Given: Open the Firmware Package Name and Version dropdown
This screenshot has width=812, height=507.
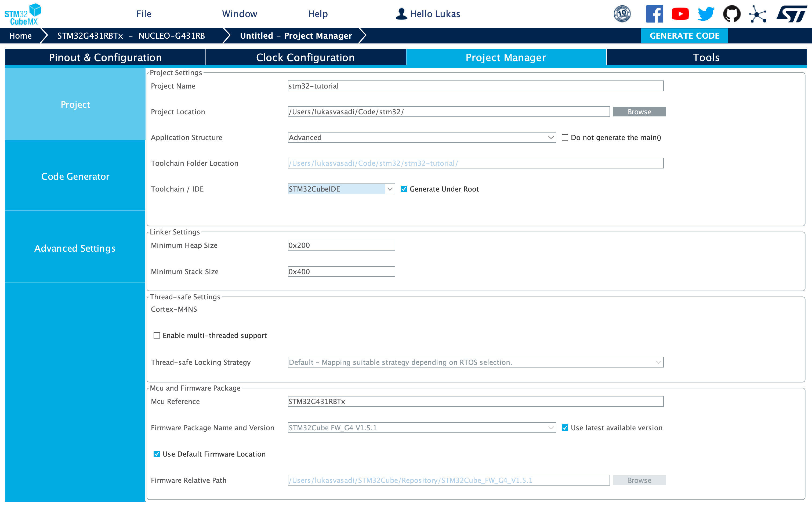Looking at the screenshot, I should [x=550, y=428].
